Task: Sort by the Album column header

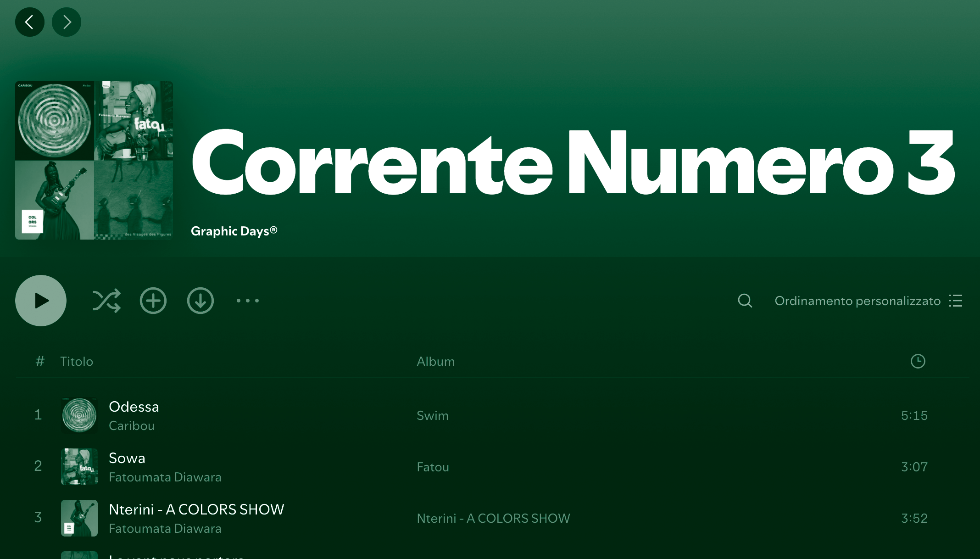Action: [x=436, y=362]
